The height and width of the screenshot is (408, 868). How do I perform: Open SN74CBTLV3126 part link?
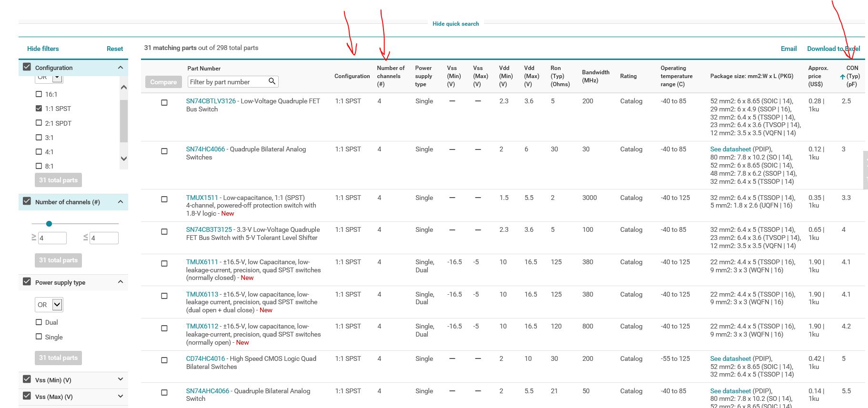[211, 101]
